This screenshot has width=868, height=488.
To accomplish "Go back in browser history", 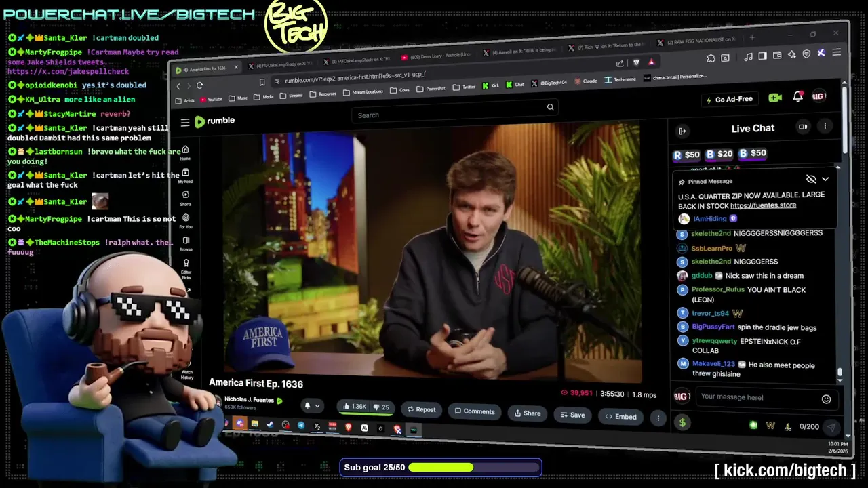I will tap(178, 86).
